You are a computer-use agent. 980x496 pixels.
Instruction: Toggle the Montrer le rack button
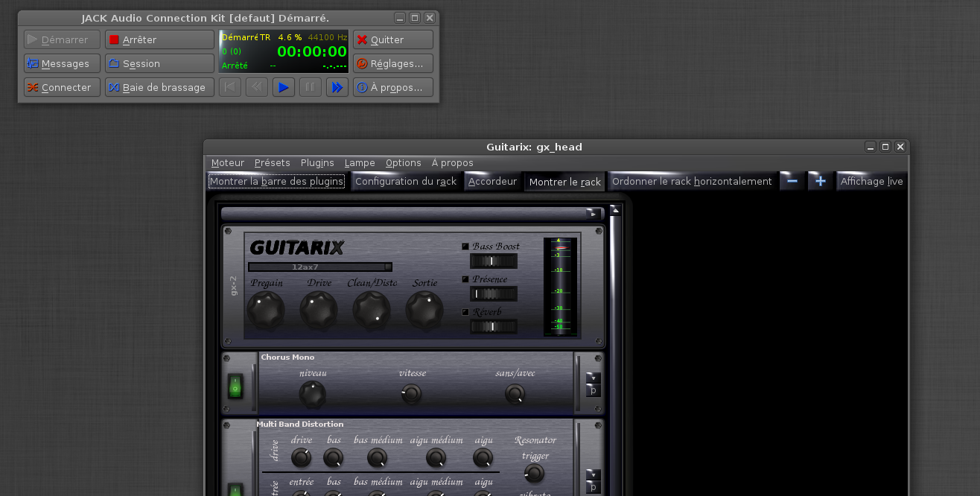[564, 182]
